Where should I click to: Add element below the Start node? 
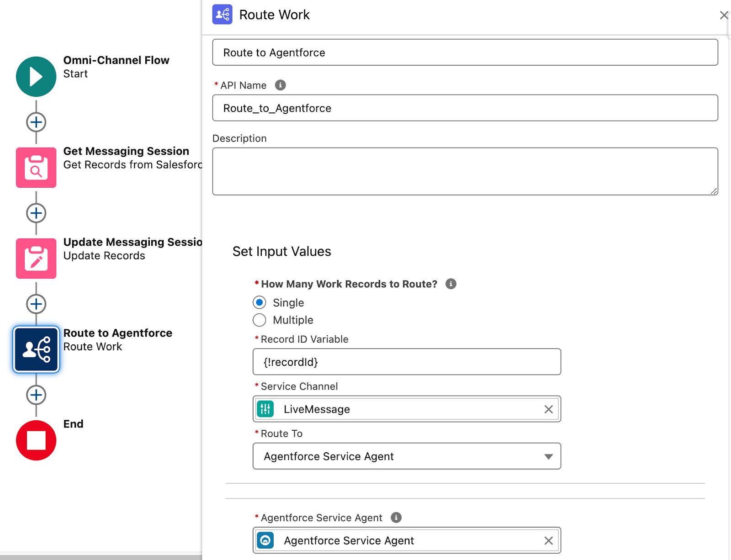[36, 122]
